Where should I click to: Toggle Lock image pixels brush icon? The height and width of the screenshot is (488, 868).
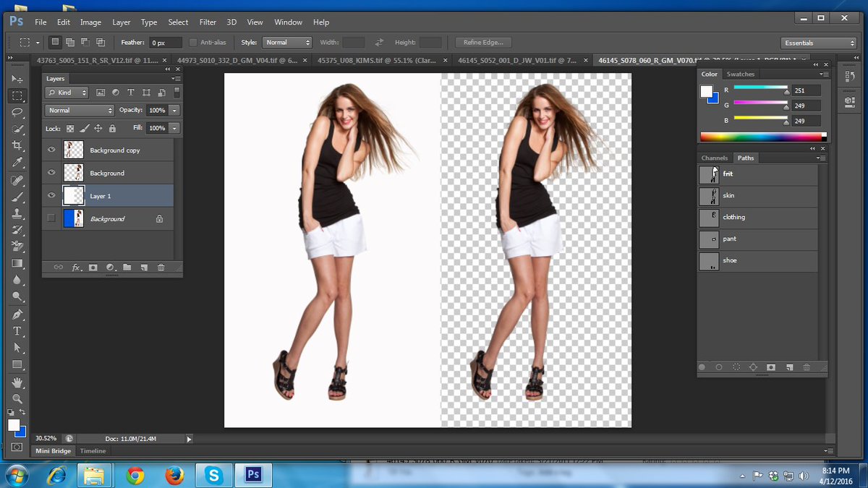click(x=84, y=128)
